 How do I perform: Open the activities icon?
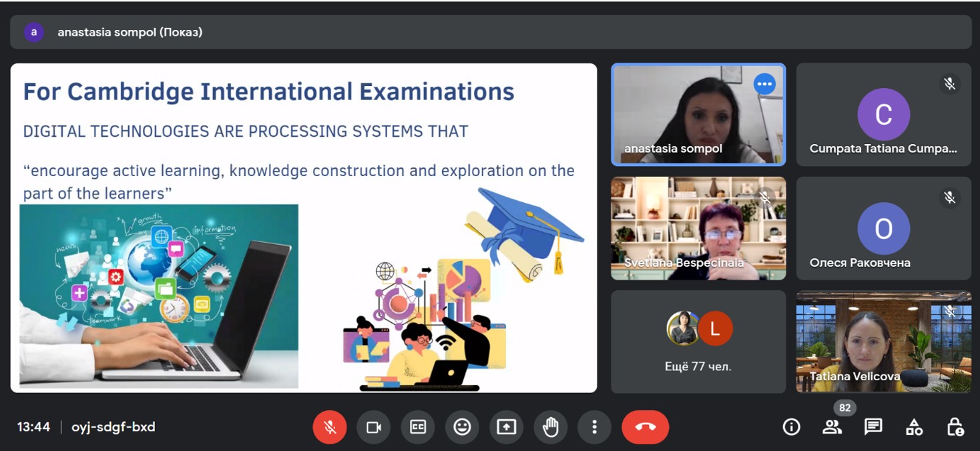pos(914,427)
